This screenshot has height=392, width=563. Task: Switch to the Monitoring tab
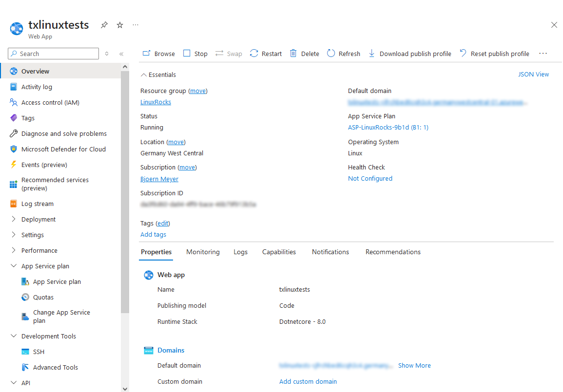point(203,252)
